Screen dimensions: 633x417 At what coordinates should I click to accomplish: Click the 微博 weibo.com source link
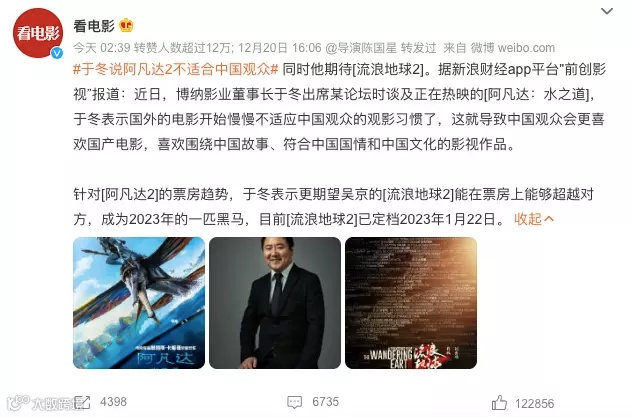513,48
